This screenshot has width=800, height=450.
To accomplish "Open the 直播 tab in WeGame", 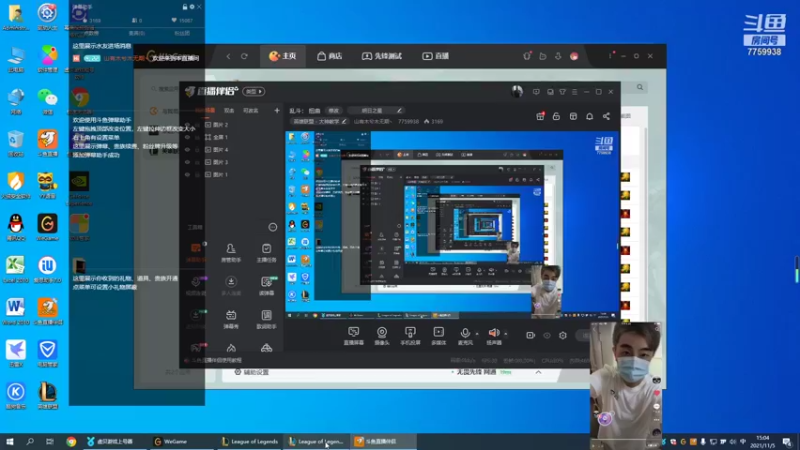I will coord(436,56).
